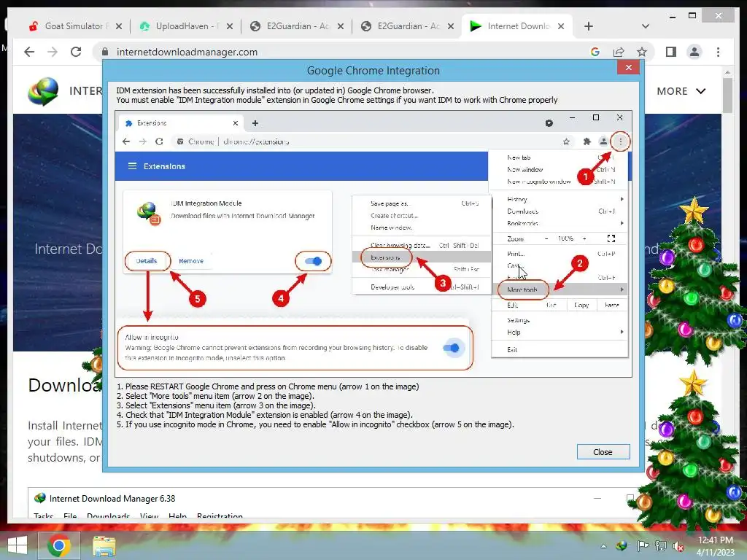Click the Google icon in the address bar

[x=595, y=52]
